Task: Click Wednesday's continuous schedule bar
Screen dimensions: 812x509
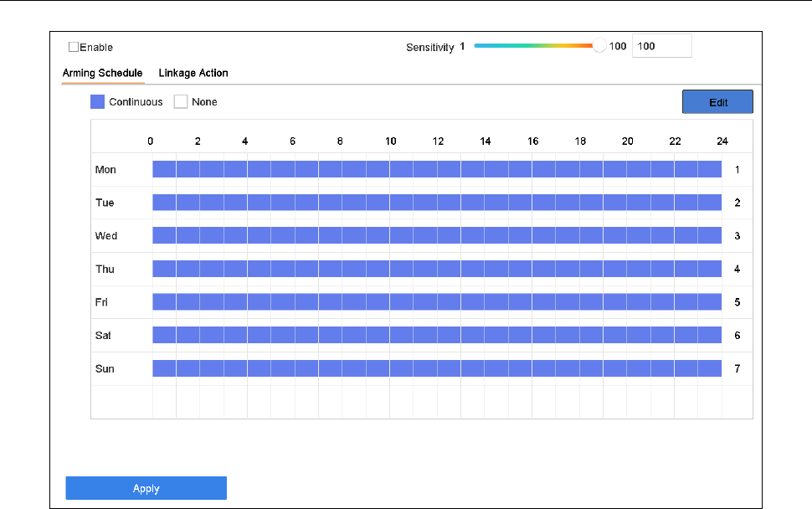Action: pyautogui.click(x=436, y=235)
